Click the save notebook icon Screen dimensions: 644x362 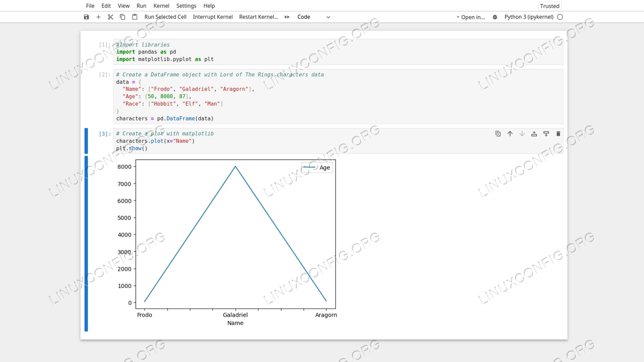pos(86,17)
